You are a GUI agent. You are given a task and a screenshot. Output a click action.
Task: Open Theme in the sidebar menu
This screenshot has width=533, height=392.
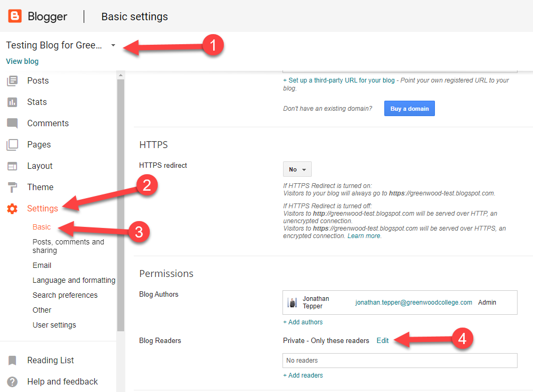click(x=40, y=187)
